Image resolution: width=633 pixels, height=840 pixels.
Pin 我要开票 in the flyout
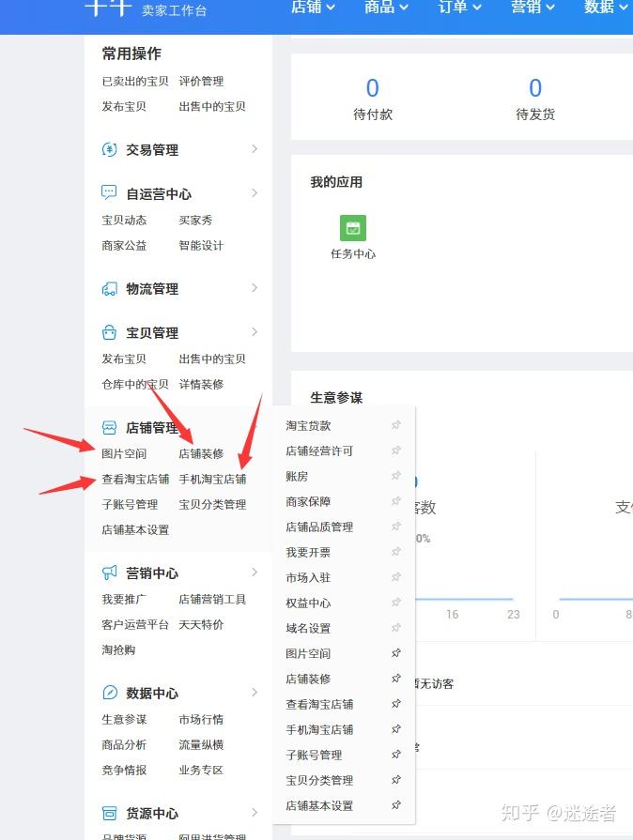point(396,552)
